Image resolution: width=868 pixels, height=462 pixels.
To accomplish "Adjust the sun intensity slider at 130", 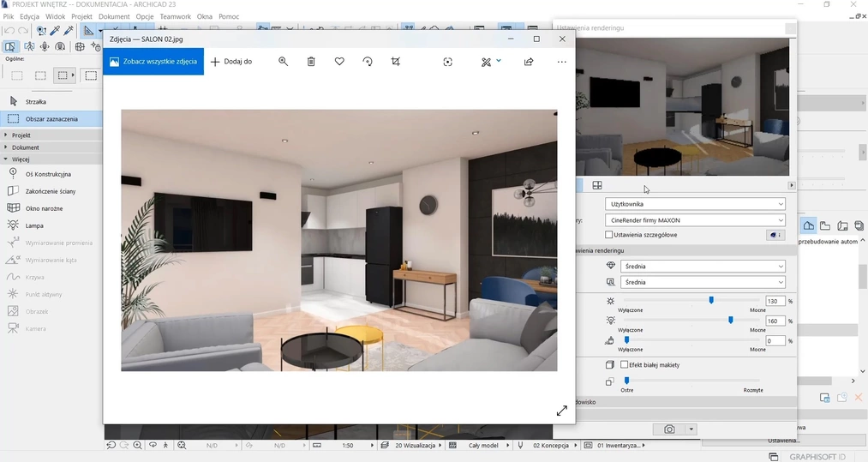I will click(711, 300).
